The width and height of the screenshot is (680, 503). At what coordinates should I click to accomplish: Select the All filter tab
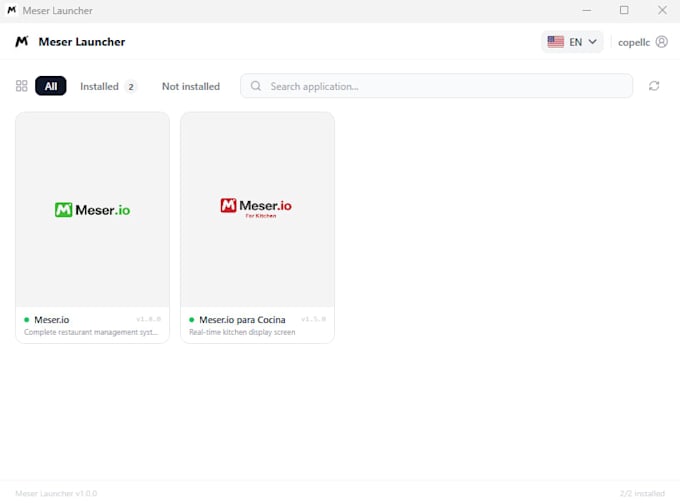coord(51,86)
